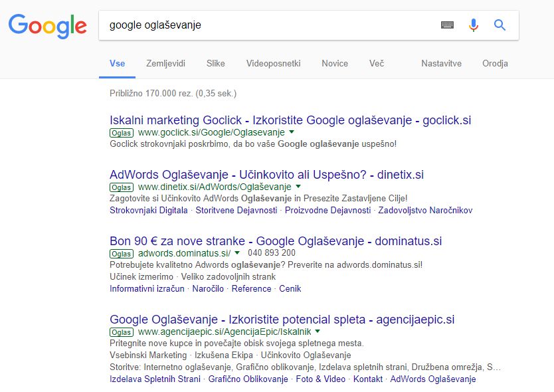Click the blue magnifier search icon
This screenshot has height=392, width=554.
pyautogui.click(x=500, y=25)
